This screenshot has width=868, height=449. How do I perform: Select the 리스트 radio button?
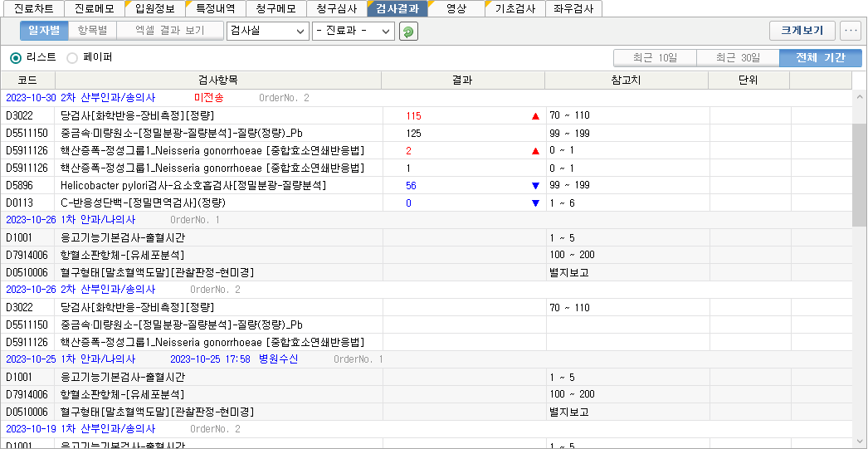(x=17, y=58)
